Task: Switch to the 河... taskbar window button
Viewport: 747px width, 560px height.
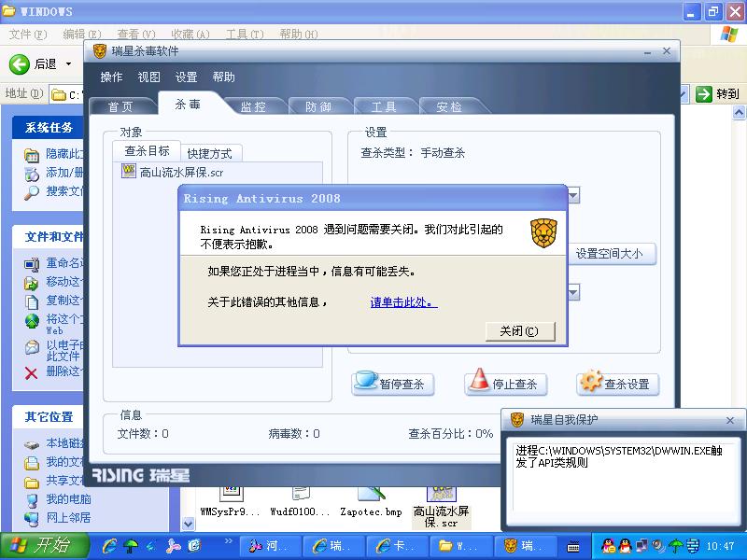Action: click(x=270, y=546)
